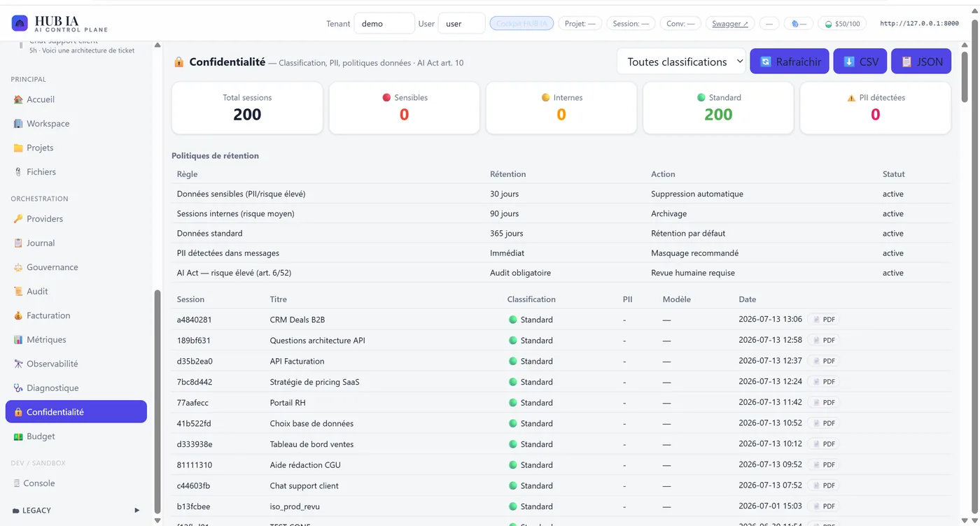Click the Rétention column header

508,174
